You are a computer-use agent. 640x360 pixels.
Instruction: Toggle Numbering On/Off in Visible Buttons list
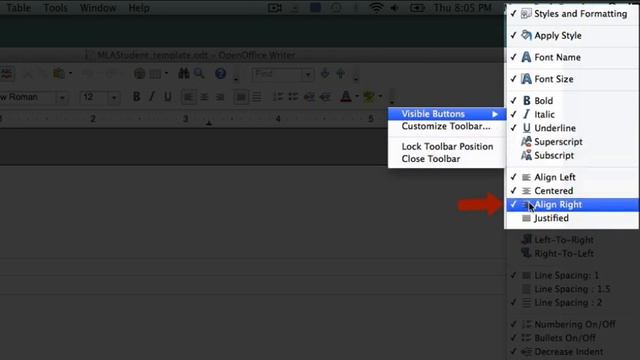pyautogui.click(x=572, y=324)
